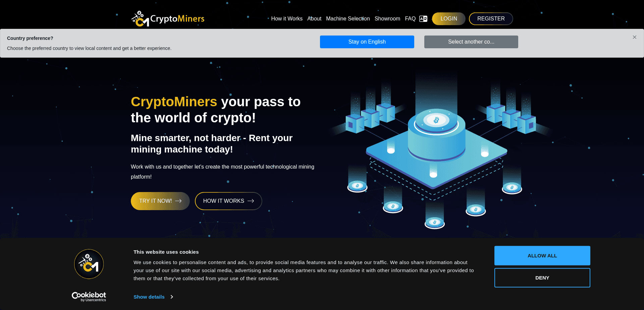644x310 pixels.
Task: Open the Cookiebot by Usercentrics logo
Action: pos(89,296)
